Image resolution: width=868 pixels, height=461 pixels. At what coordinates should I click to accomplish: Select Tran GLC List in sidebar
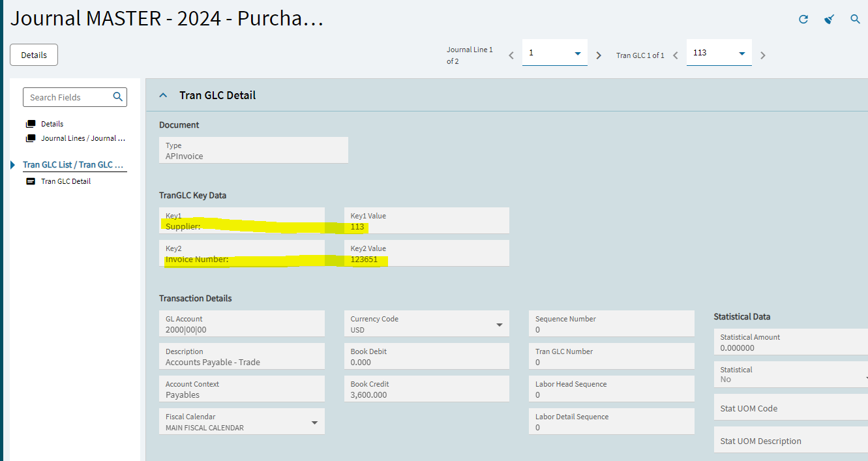73,165
